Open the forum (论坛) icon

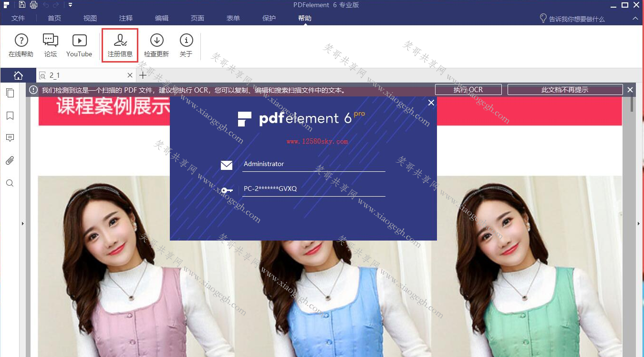[51, 45]
